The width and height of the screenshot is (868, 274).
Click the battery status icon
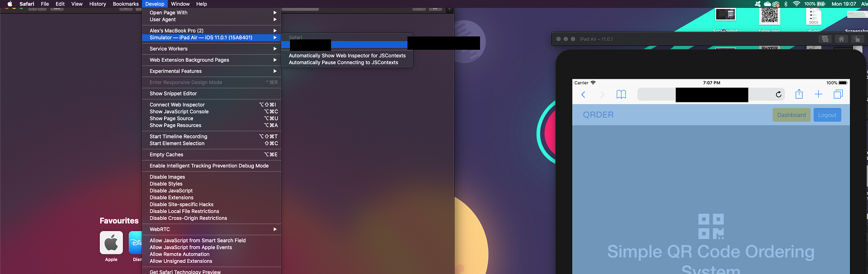(821, 4)
